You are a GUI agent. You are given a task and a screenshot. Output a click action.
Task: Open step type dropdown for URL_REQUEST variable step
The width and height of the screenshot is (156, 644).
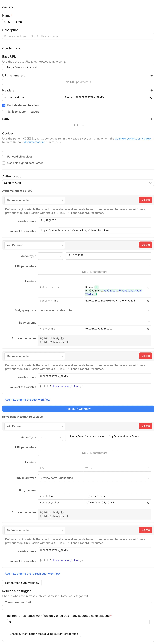coord(35,200)
